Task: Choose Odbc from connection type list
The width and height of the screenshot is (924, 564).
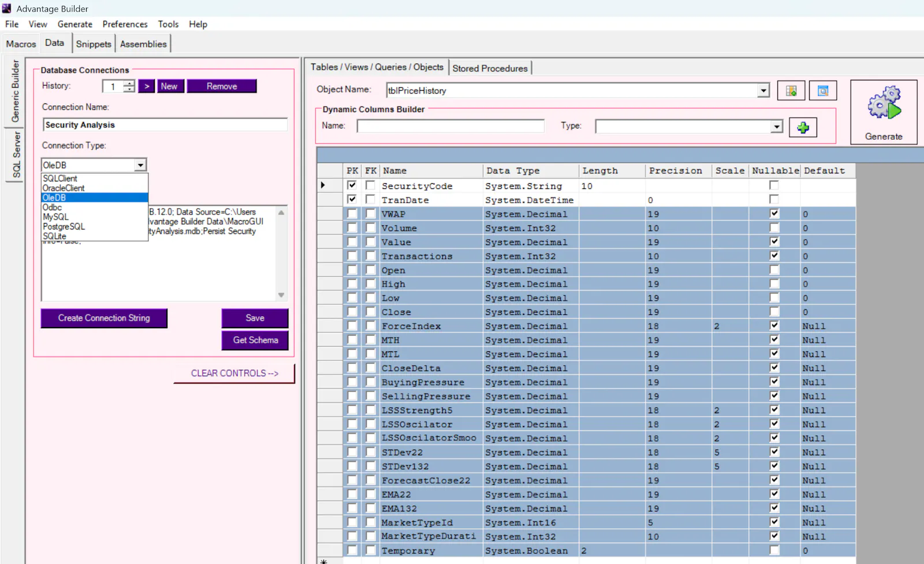Action: pyautogui.click(x=95, y=207)
